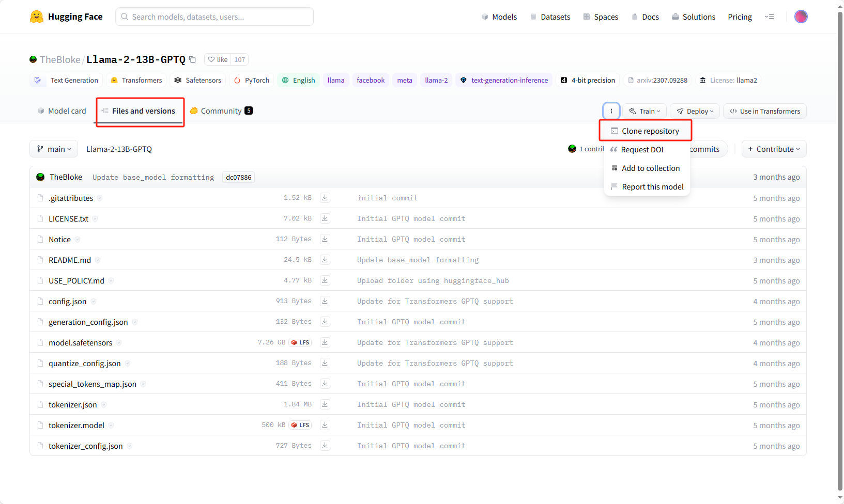Click the Text Generation tag
The height and width of the screenshot is (504, 844).
(66, 80)
